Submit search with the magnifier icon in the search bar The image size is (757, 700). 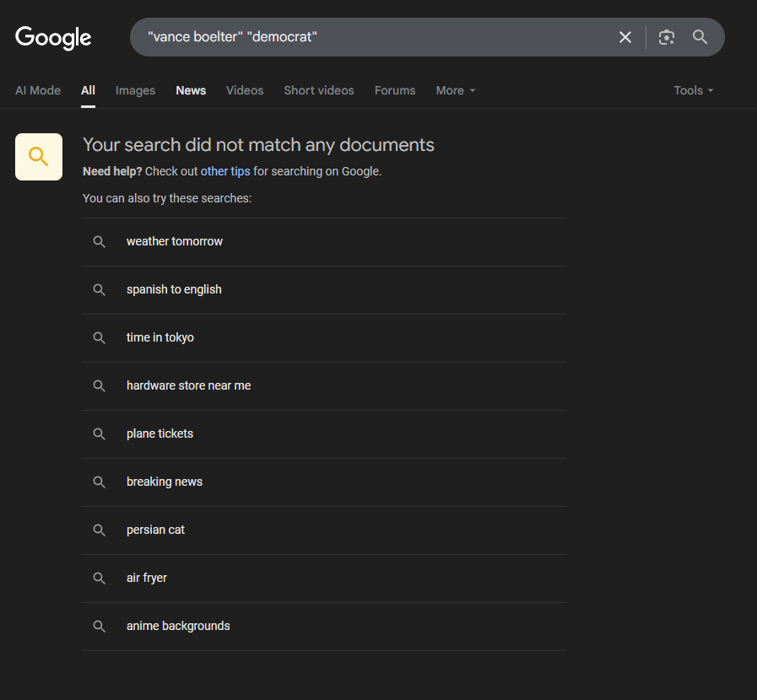pos(700,37)
